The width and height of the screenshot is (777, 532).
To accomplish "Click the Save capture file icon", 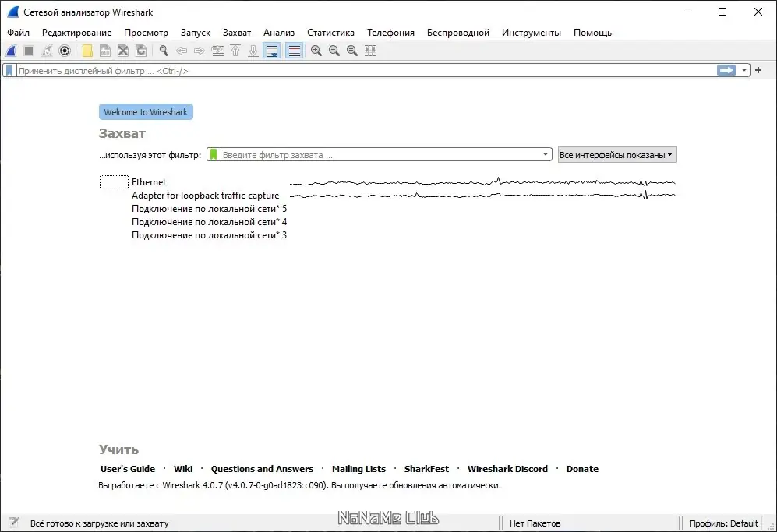I will (x=105, y=51).
